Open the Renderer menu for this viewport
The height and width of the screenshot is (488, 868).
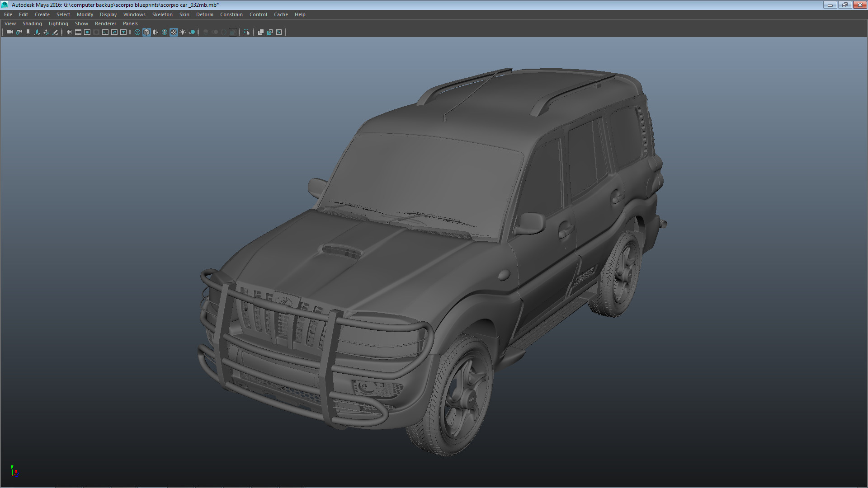(x=105, y=23)
